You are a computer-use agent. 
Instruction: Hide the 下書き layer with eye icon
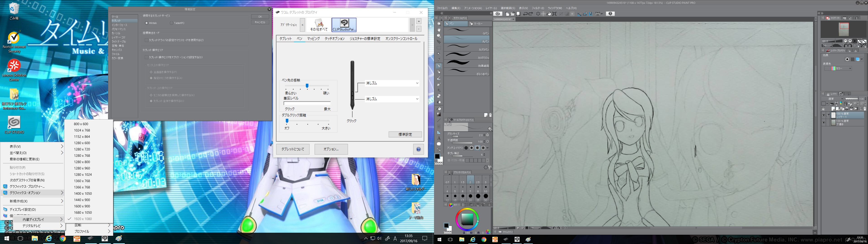click(x=823, y=123)
